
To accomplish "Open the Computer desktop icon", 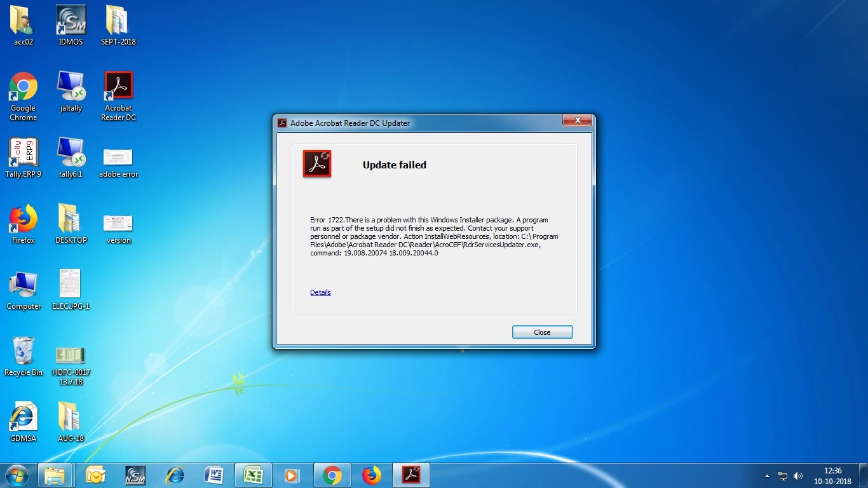I will coord(24,290).
